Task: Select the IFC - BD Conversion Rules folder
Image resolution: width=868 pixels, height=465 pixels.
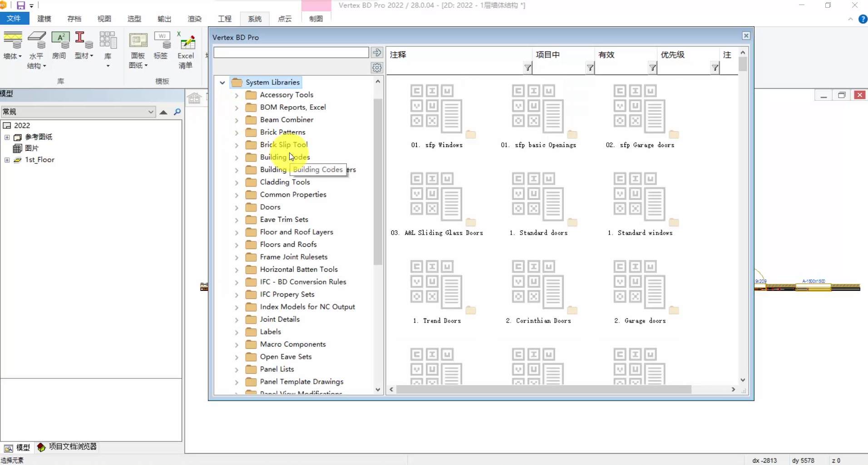Action: (x=303, y=282)
